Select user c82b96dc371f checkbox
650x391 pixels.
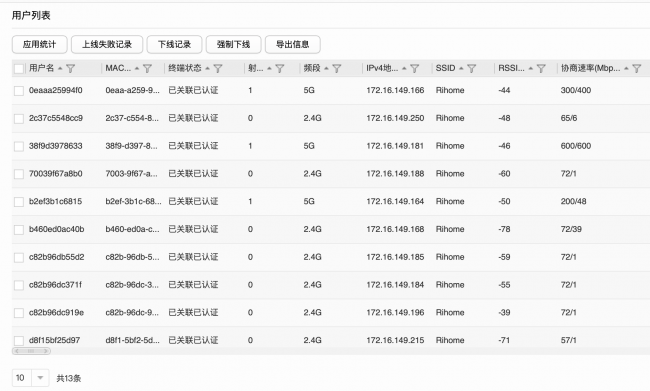[x=19, y=285]
